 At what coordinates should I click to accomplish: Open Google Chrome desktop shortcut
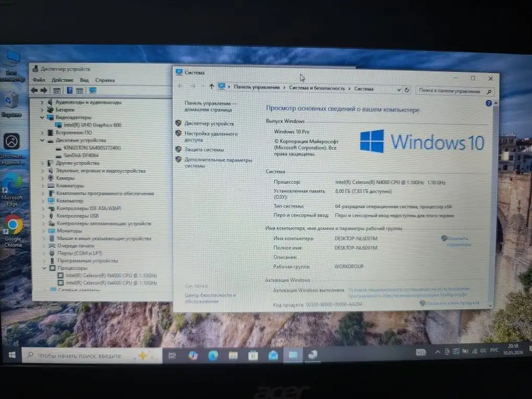[x=13, y=231]
